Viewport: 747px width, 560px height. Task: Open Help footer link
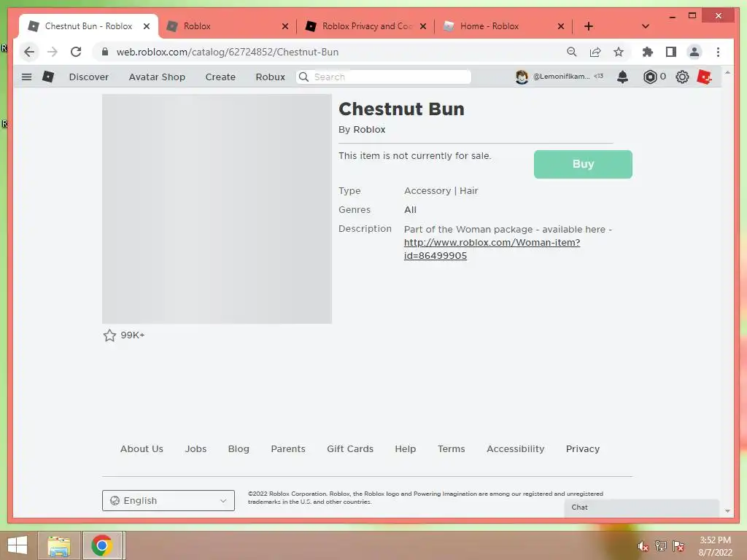pyautogui.click(x=406, y=448)
